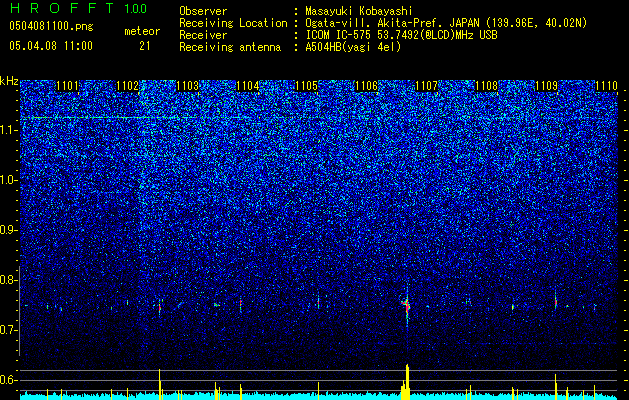Click the 'Observer' field label
Screen dimensions: 629x400
click(203, 11)
